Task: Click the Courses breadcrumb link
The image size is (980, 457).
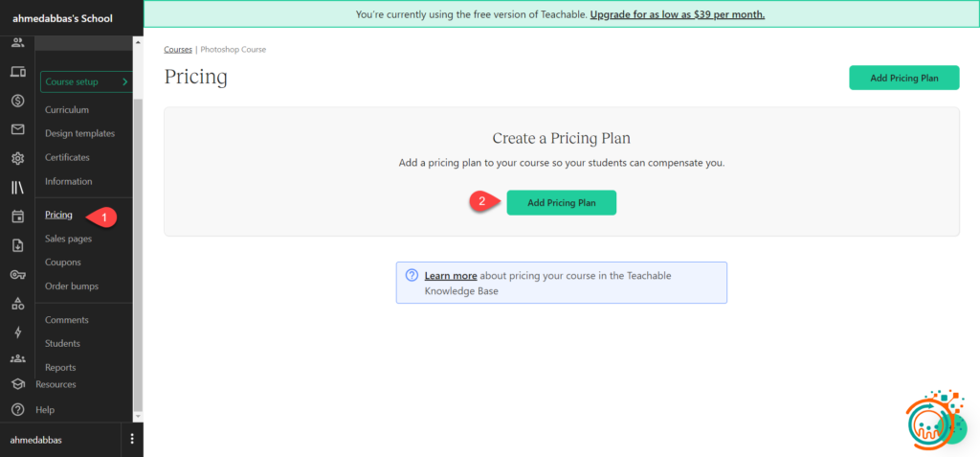Action: (x=178, y=49)
